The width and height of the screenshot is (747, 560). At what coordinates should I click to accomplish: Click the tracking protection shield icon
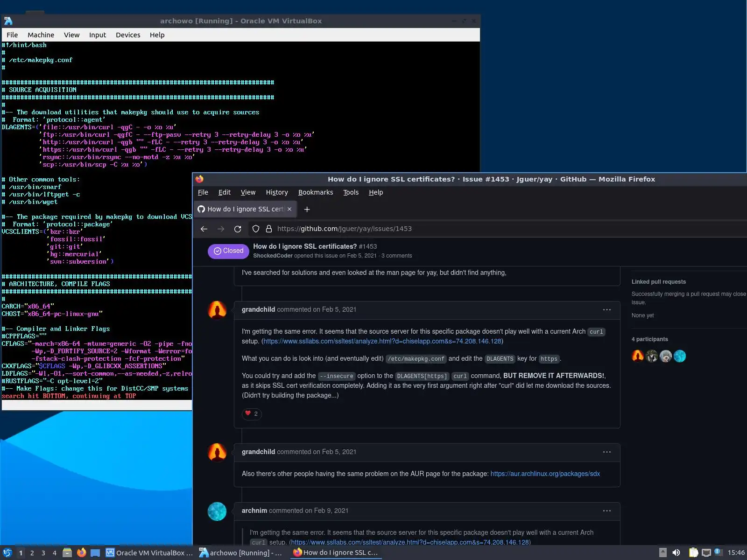coord(256,229)
